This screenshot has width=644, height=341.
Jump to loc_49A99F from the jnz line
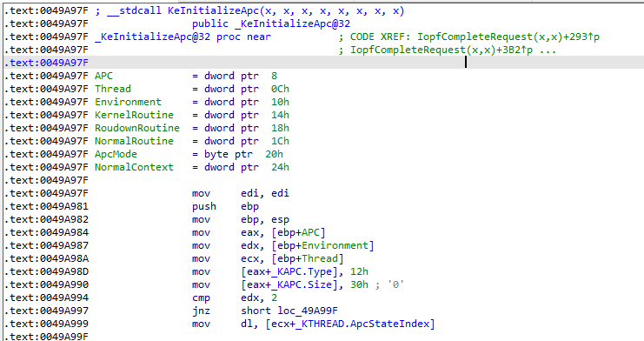[308, 311]
